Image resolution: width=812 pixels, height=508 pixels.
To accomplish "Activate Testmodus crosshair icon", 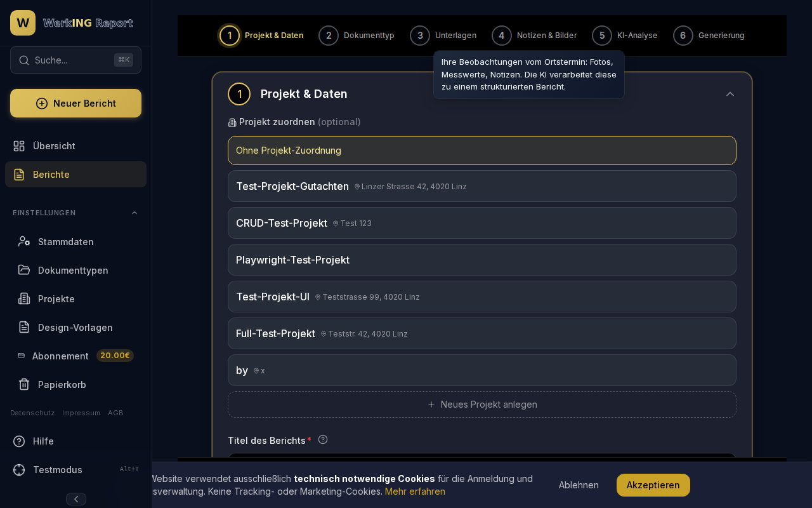I will (x=19, y=469).
